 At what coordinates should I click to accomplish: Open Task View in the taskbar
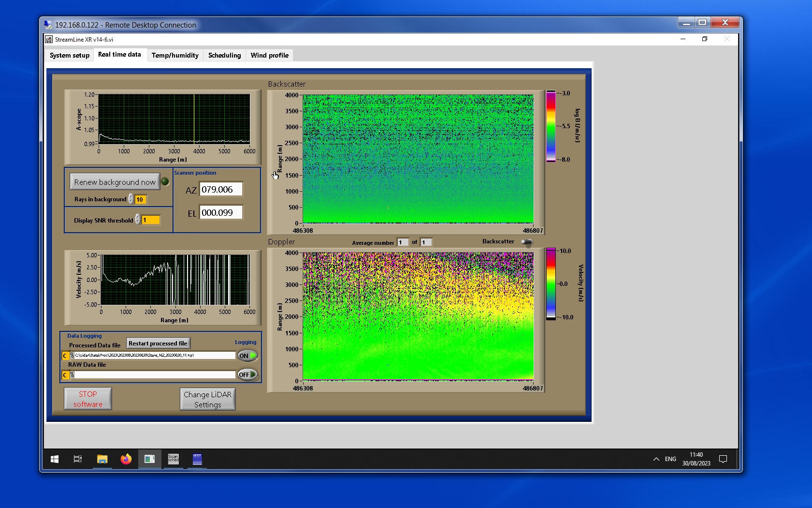[x=78, y=459]
